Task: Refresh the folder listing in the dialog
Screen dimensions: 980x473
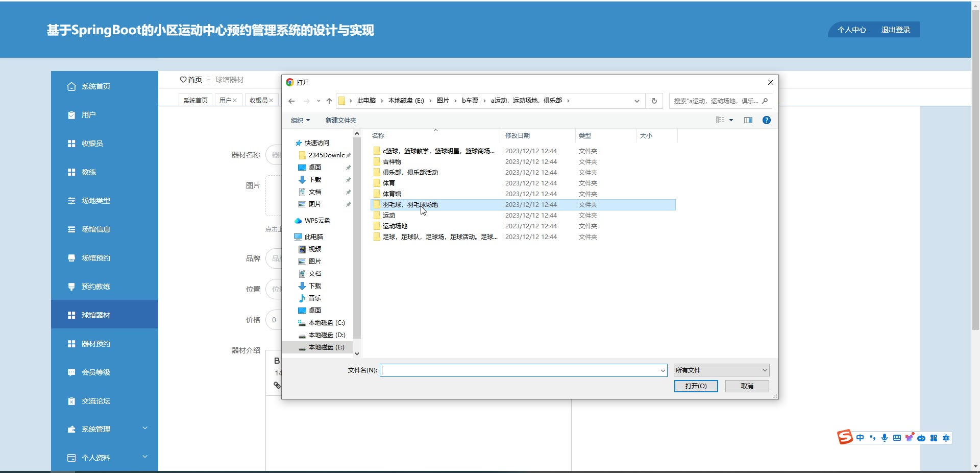Action: (x=654, y=101)
